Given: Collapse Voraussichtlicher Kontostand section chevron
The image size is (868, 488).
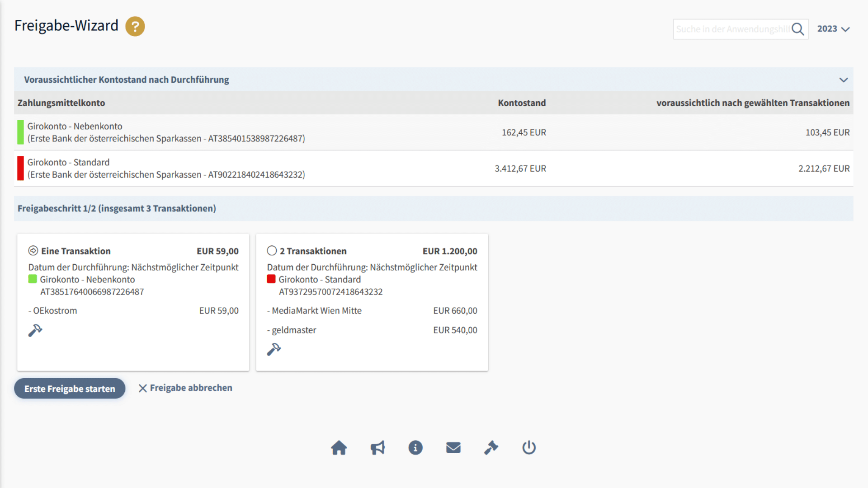Looking at the screenshot, I should [x=843, y=80].
